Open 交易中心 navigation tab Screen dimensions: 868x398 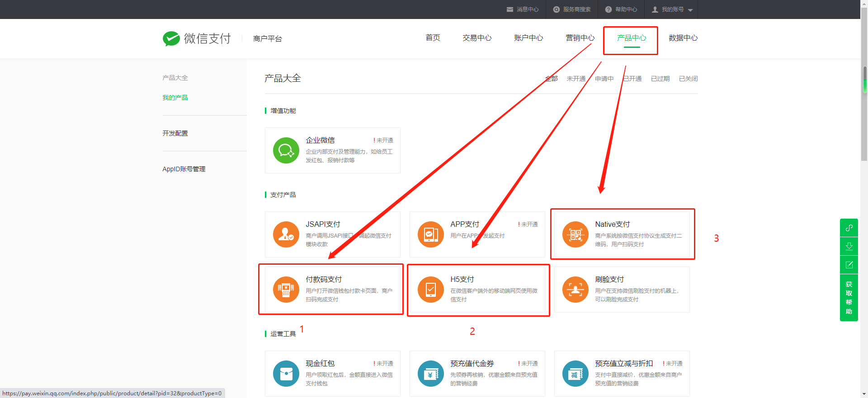[477, 38]
